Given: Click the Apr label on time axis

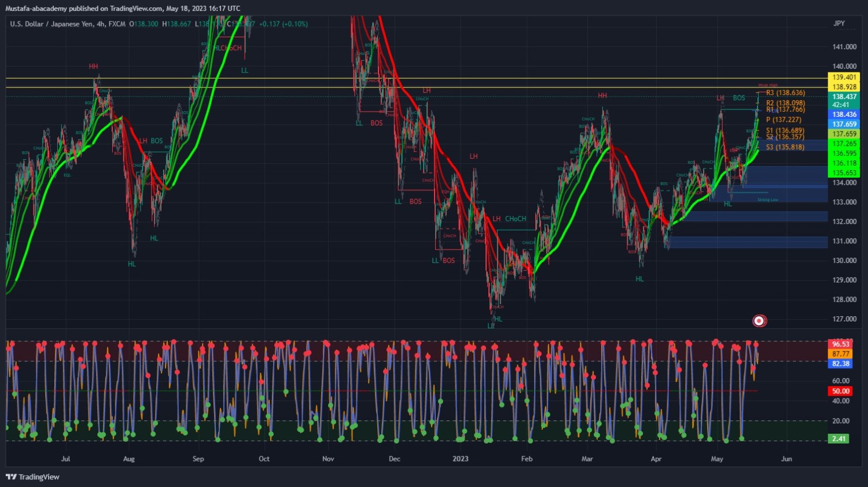Looking at the screenshot, I should click(x=656, y=459).
